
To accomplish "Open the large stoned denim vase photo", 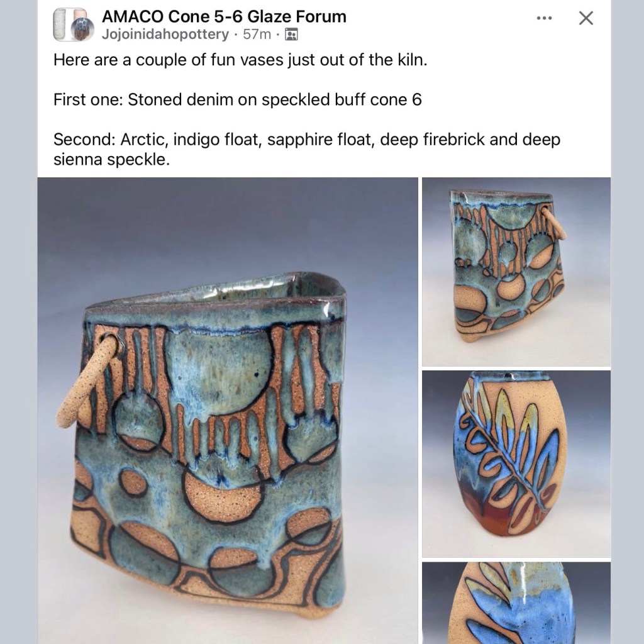I will (228, 411).
